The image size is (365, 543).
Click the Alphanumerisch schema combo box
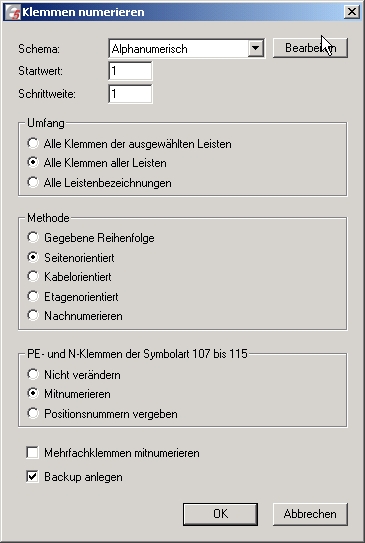187,48
